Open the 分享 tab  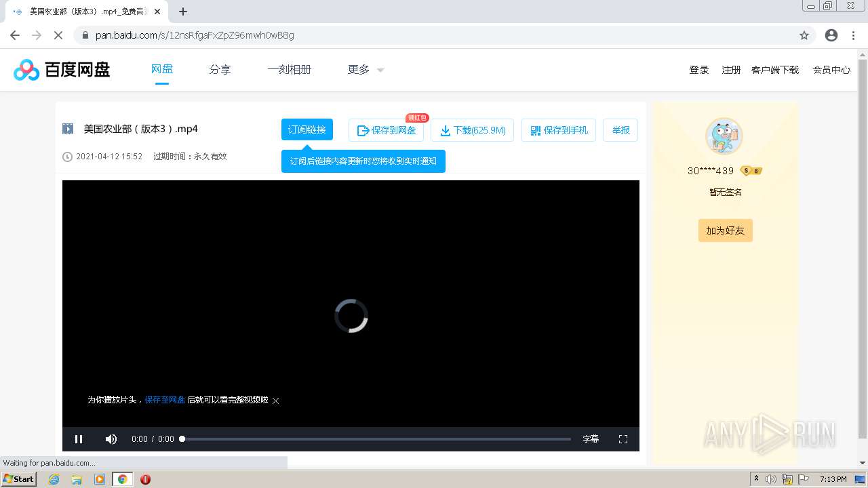point(220,69)
